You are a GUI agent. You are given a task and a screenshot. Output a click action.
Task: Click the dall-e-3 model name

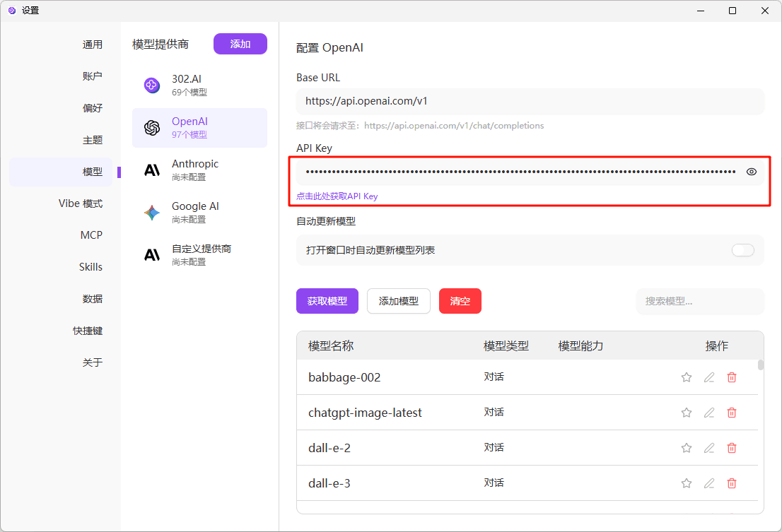(x=329, y=484)
